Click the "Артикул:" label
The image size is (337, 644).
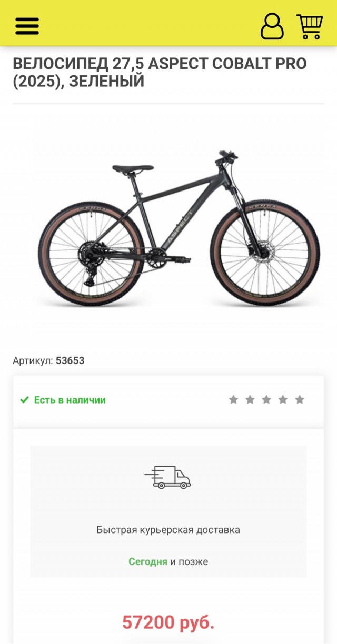tap(33, 361)
